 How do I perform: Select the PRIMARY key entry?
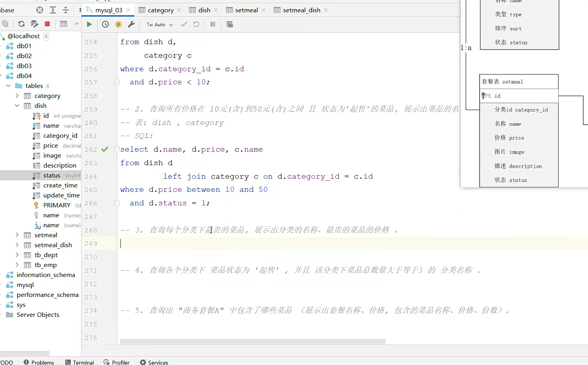57,205
